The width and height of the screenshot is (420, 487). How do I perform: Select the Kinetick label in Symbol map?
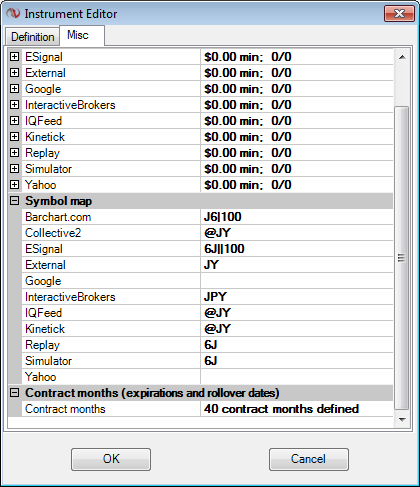tap(45, 329)
